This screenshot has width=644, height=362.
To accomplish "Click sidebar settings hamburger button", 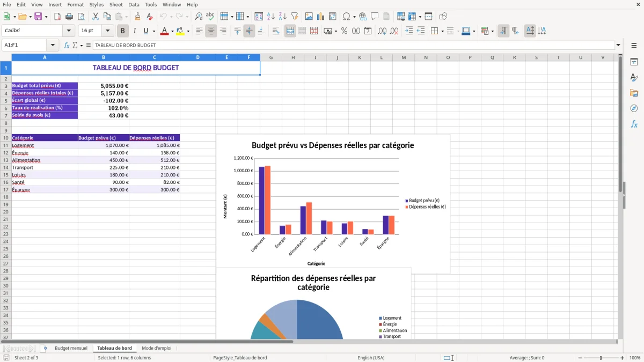I will click(x=634, y=46).
